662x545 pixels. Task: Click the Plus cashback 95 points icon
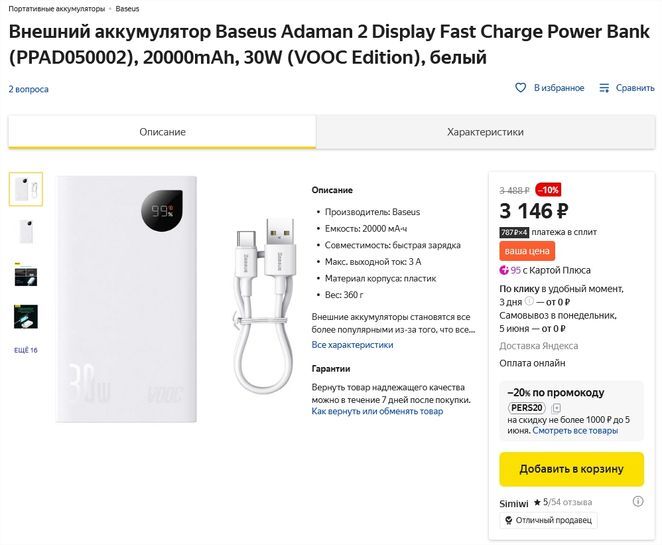point(505,270)
